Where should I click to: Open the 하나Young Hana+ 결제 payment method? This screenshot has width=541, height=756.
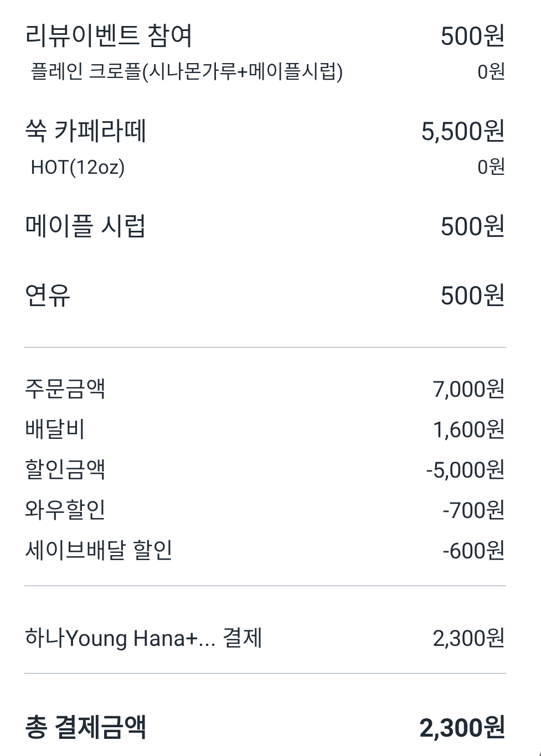click(x=143, y=638)
